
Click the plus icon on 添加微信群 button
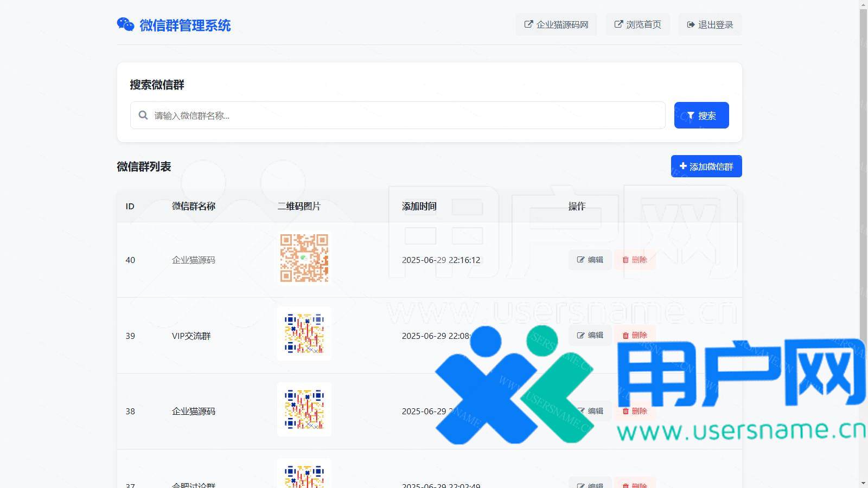pyautogui.click(x=682, y=166)
